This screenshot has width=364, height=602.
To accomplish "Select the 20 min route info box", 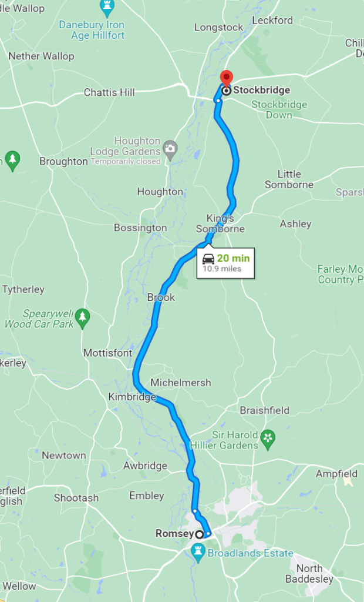I will tap(225, 263).
